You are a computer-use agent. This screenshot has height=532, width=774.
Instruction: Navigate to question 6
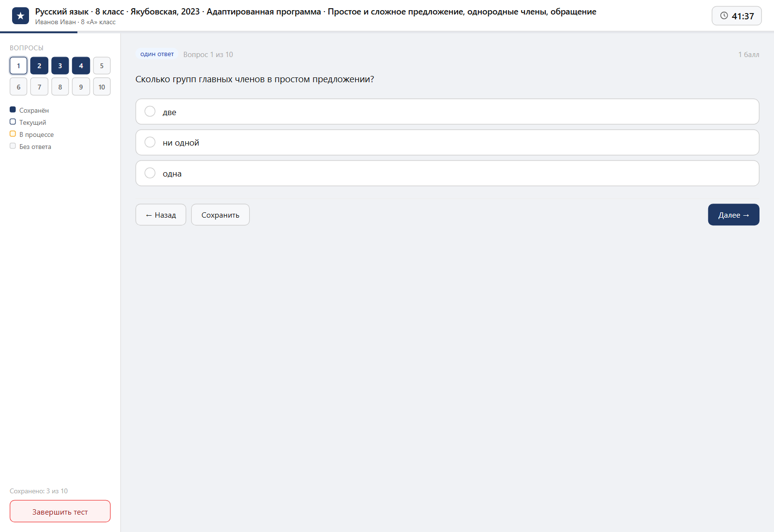(18, 87)
